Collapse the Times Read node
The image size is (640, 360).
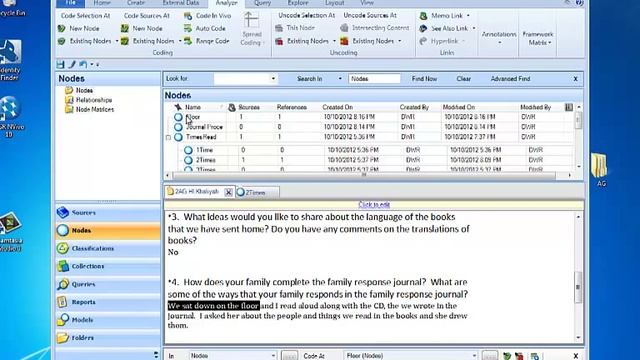(168, 138)
